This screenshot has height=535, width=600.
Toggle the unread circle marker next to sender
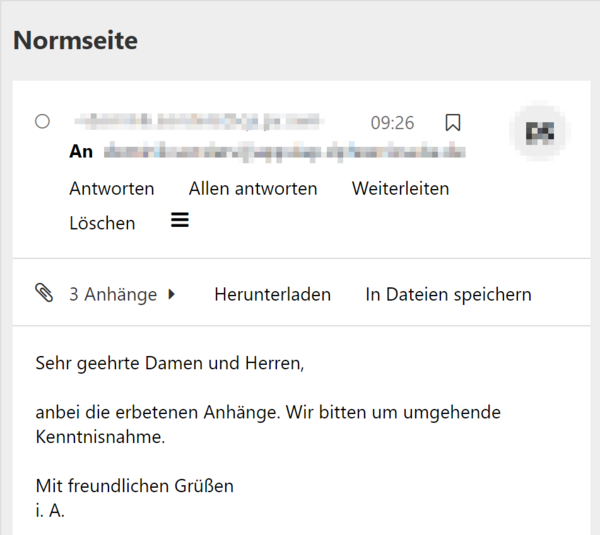pos(42,122)
